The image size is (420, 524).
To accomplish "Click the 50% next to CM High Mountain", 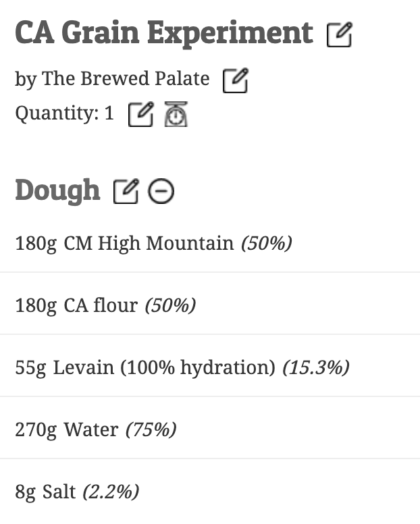I will (267, 243).
